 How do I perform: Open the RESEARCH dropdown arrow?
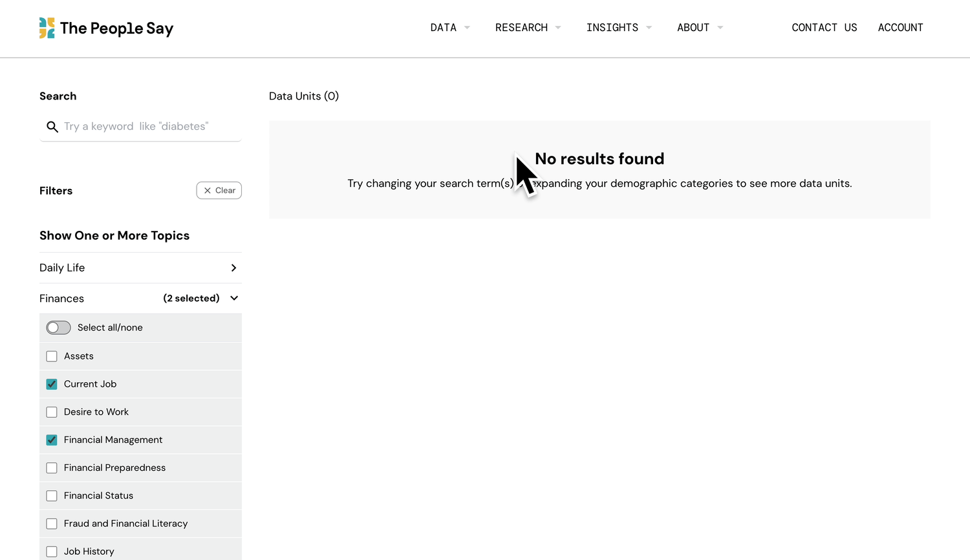pos(558,28)
